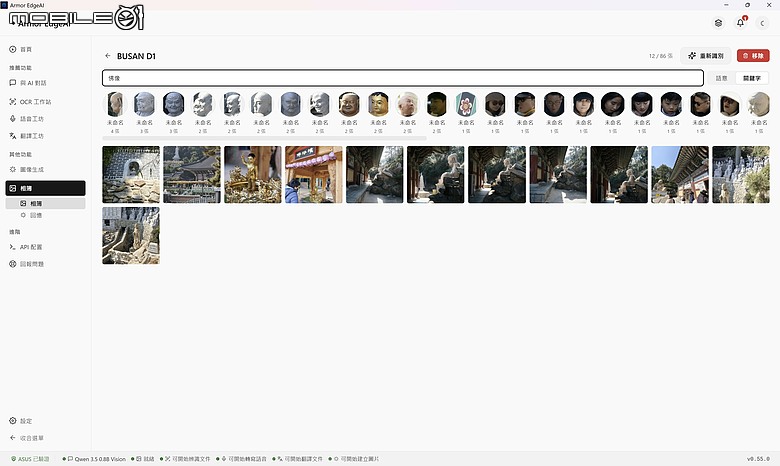Switch search mode to 關鍵字
This screenshot has height=466, width=780.
pyautogui.click(x=752, y=78)
